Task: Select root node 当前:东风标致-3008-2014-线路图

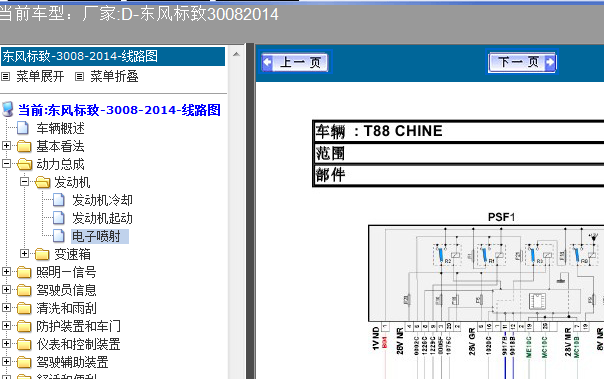Action: pos(119,110)
